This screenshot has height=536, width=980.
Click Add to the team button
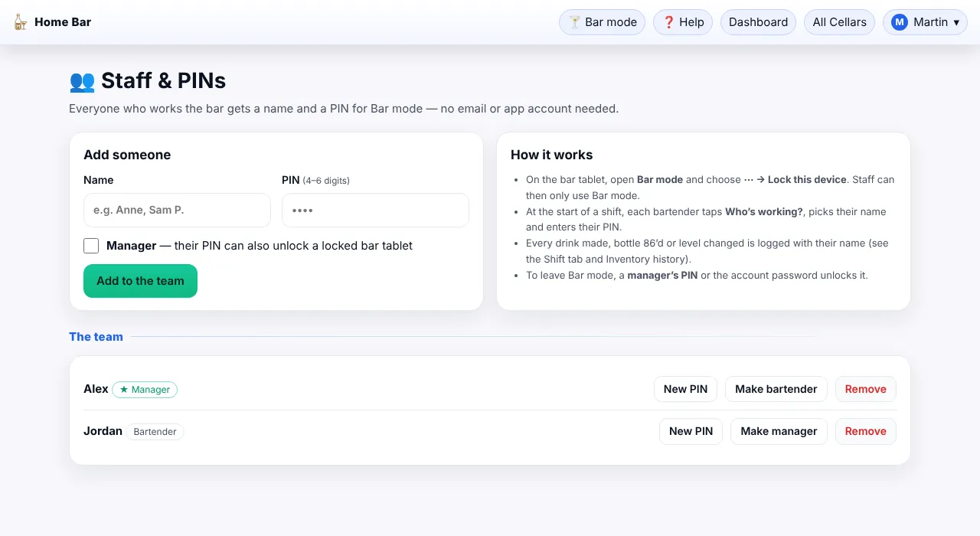pyautogui.click(x=140, y=281)
